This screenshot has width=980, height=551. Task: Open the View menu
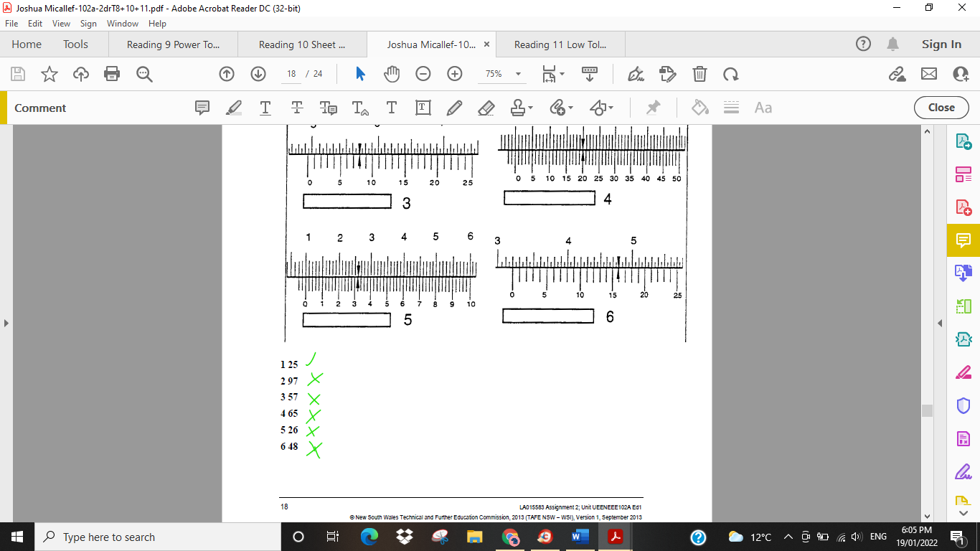63,23
